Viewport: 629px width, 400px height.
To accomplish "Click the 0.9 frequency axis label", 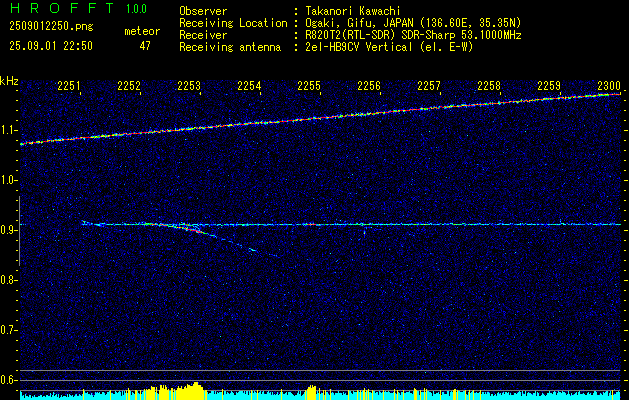I will [x=9, y=230].
